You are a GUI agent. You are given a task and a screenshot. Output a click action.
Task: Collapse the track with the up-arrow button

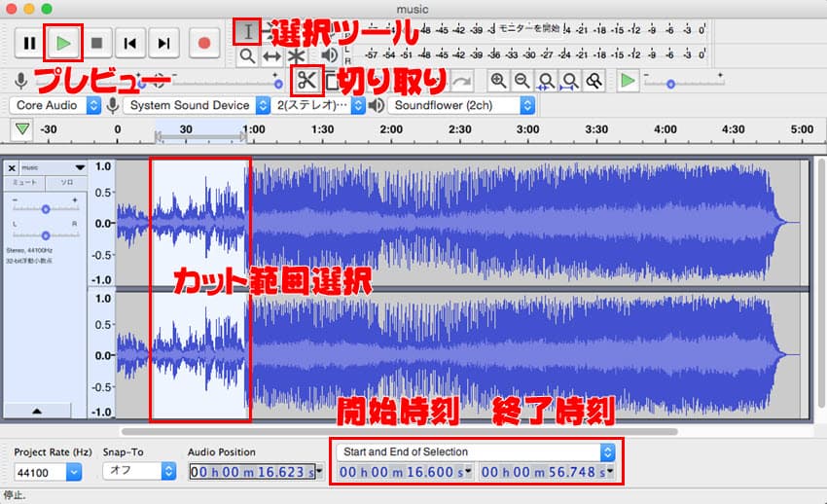pyautogui.click(x=37, y=411)
